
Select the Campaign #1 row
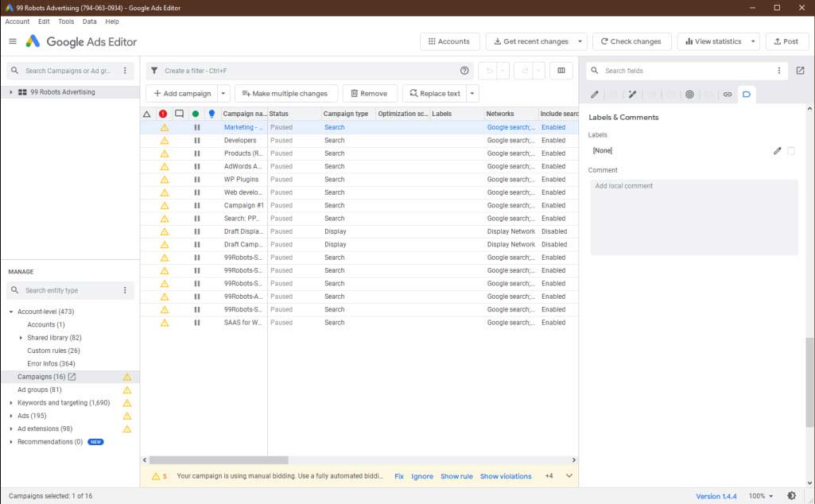coord(359,205)
